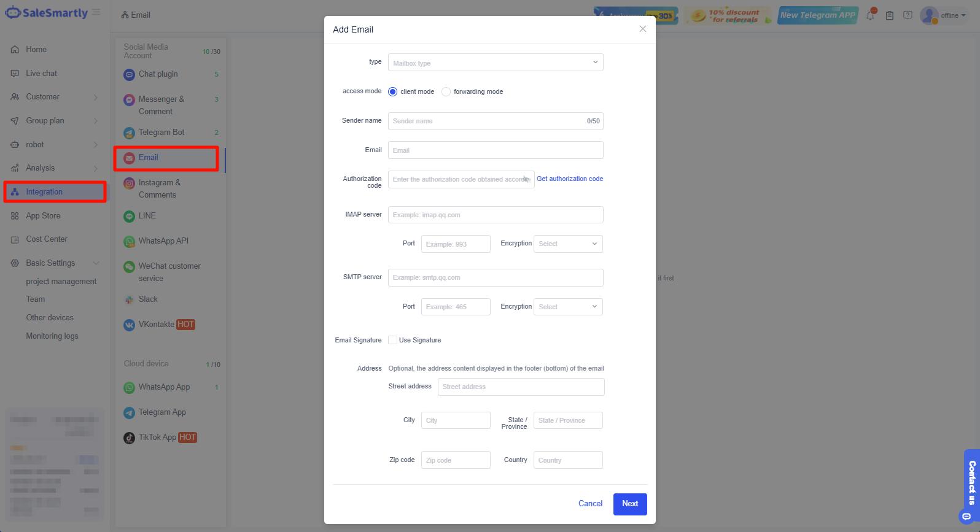Click the TikTok App icon
Image resolution: width=980 pixels, height=532 pixels.
[129, 438]
